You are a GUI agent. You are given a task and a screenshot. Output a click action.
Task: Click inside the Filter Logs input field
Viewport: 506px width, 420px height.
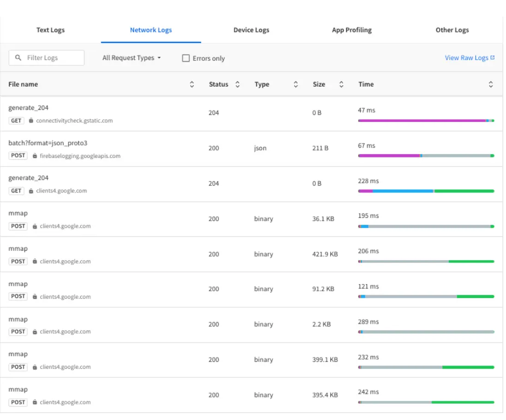[x=51, y=58]
